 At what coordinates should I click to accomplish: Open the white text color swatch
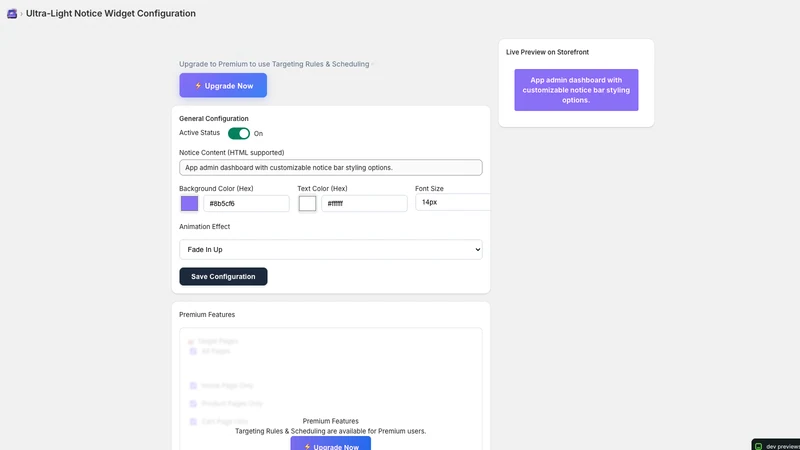click(307, 203)
